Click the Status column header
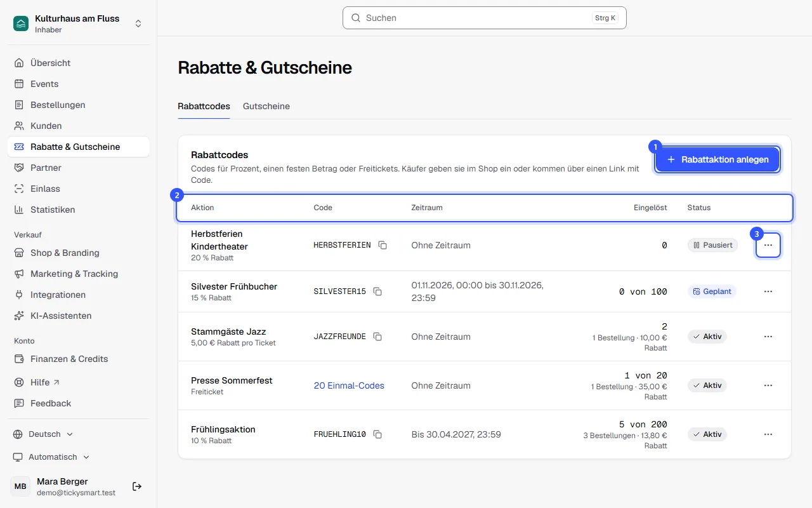The height and width of the screenshot is (508, 812). pos(699,208)
